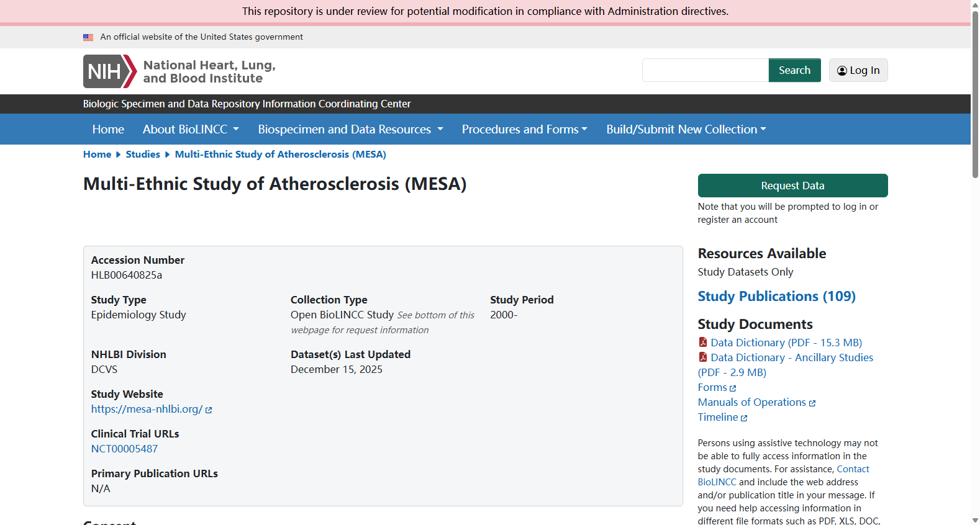
Task: Open the Timeline link
Action: (718, 417)
